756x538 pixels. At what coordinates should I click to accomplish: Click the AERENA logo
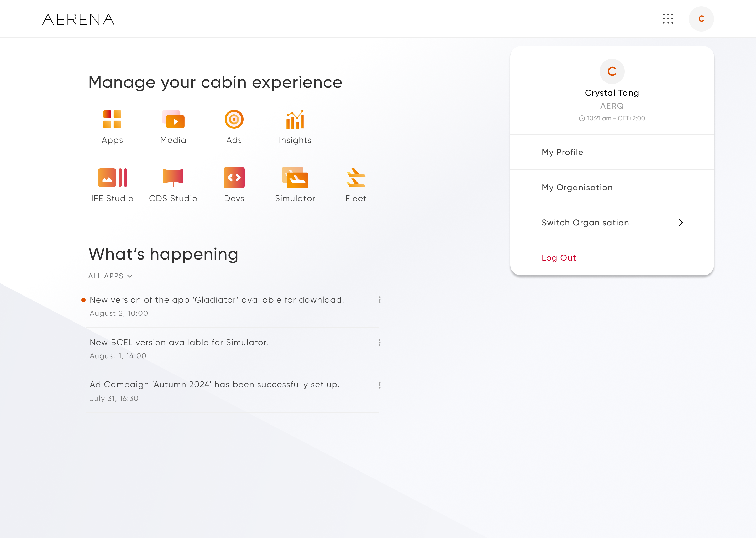(78, 19)
